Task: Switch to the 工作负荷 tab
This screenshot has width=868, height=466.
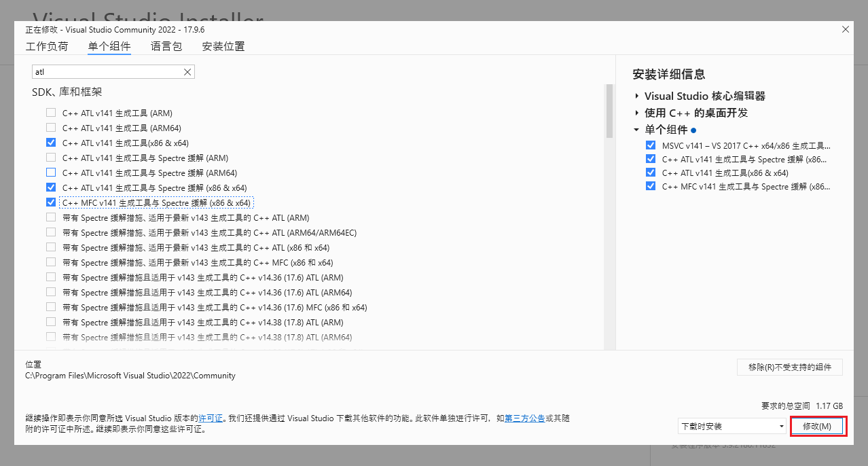Action: click(47, 47)
